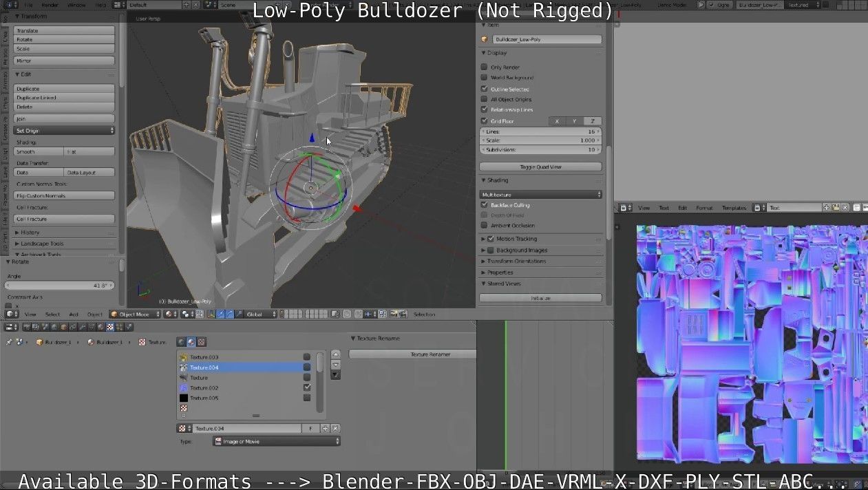Click the Texture Renamer button
868x490 pixels.
click(x=413, y=354)
